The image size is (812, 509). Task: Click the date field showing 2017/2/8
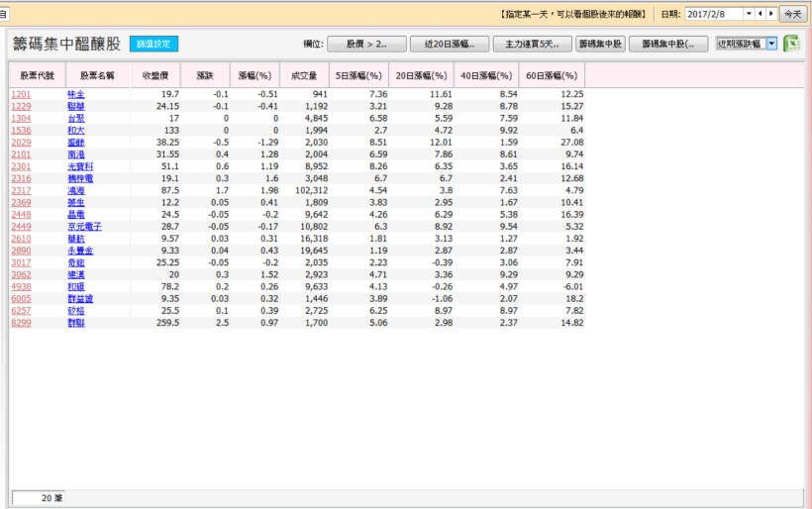[715, 14]
